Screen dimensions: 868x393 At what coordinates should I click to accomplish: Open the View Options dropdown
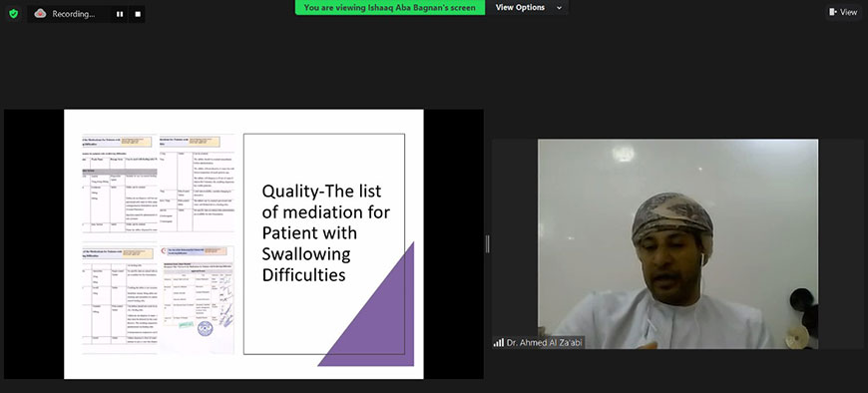click(x=528, y=8)
